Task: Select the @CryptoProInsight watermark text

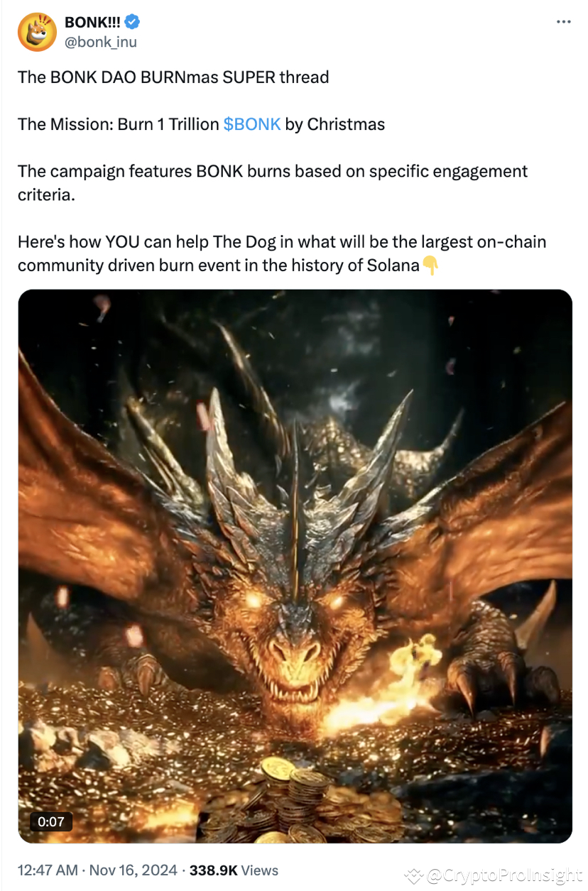Action: pos(503,876)
